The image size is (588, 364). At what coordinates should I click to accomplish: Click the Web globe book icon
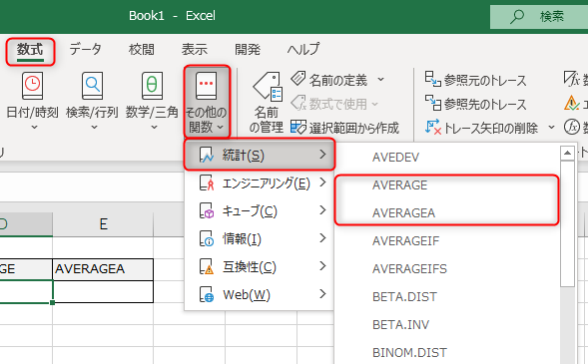(x=207, y=295)
